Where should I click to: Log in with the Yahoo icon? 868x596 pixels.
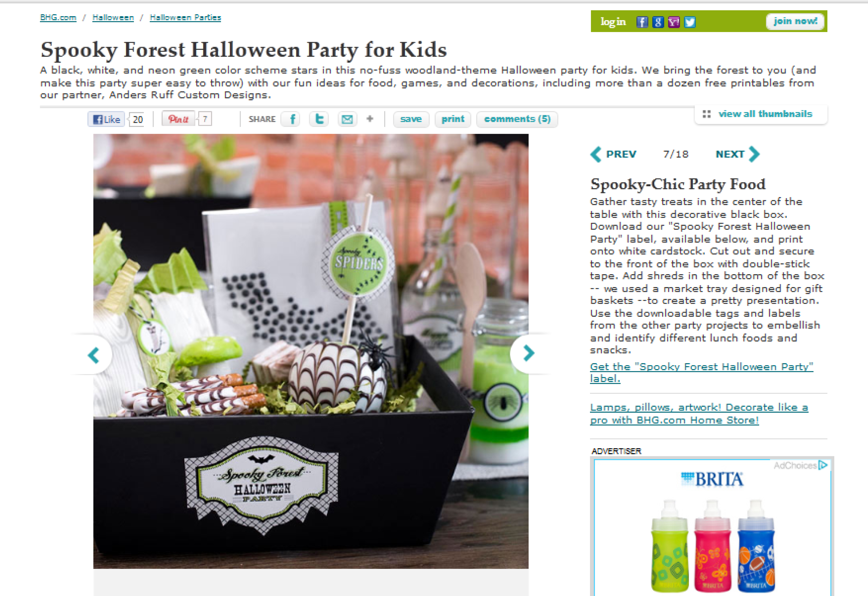coord(674,22)
